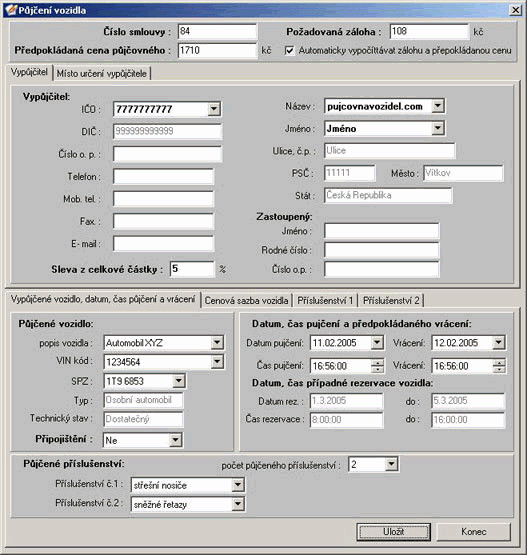This screenshot has width=527, height=555.
Task: Toggle automatic deposit calculation checkbox
Action: click(x=289, y=51)
